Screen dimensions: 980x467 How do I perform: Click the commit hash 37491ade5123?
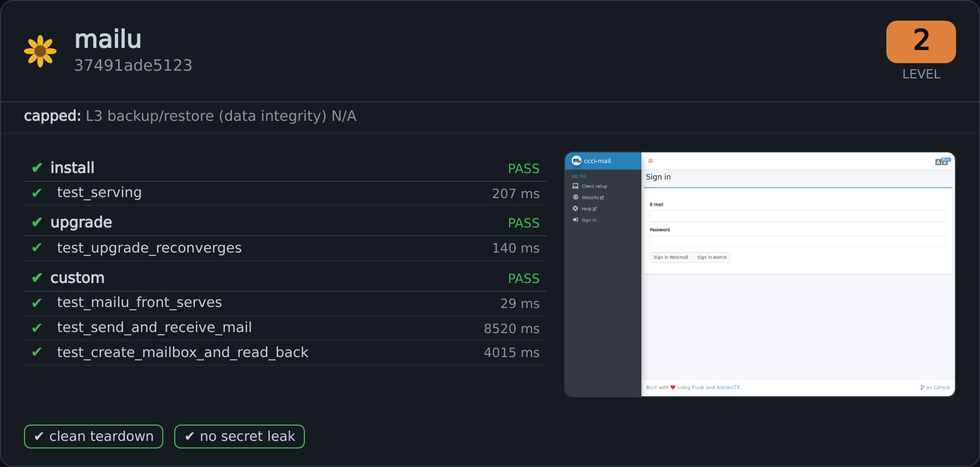(x=133, y=65)
